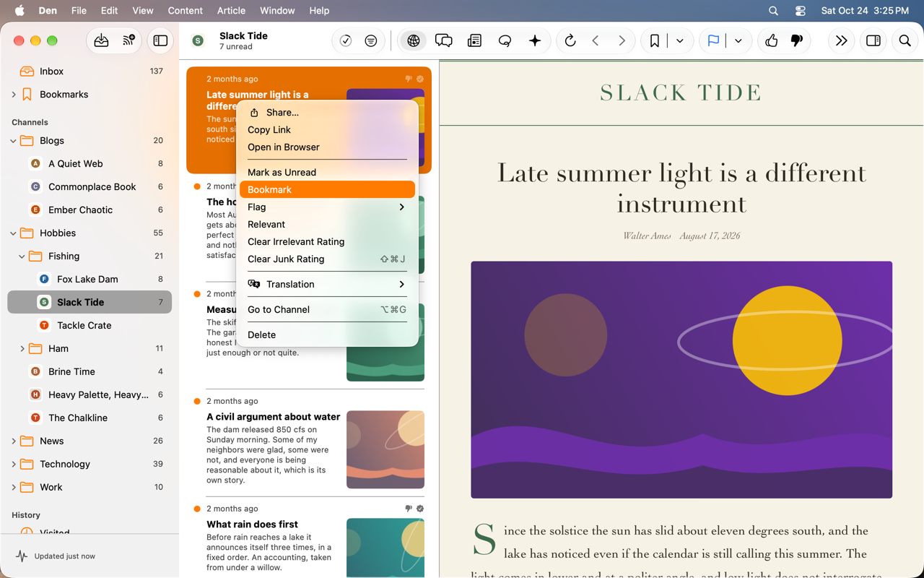Open search with magnifier in toolbar

(x=905, y=41)
